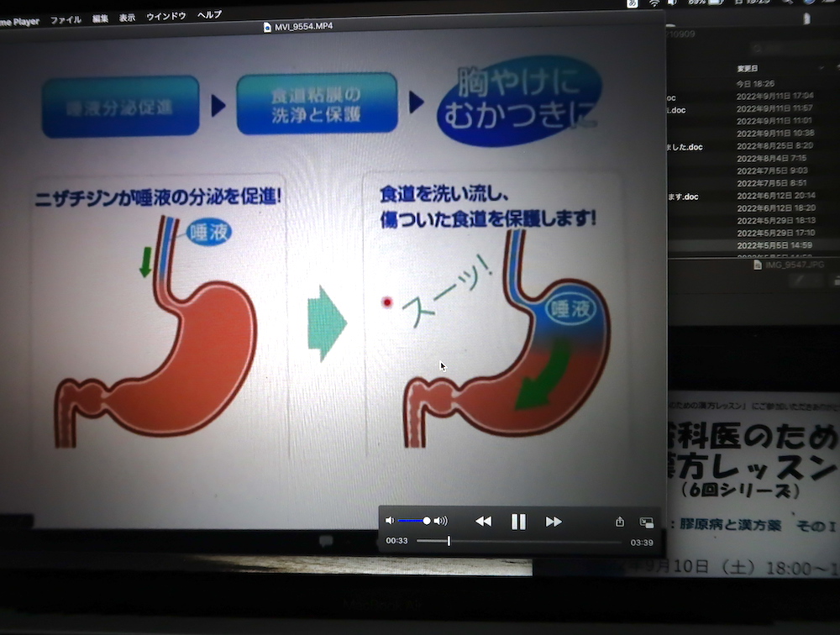The image size is (840, 635).
Task: Click the fast-forward button
Action: (554, 522)
